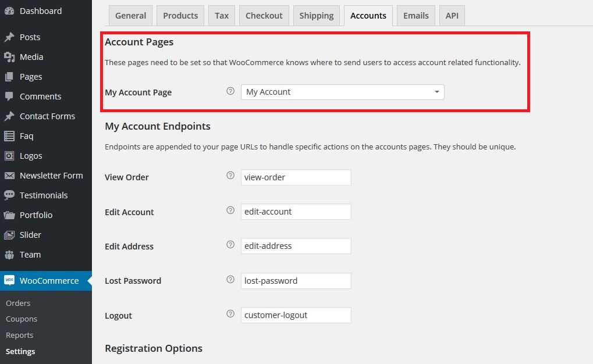Image resolution: width=593 pixels, height=364 pixels.
Task: Click the Contact Forms pin icon
Action: pos(9,116)
